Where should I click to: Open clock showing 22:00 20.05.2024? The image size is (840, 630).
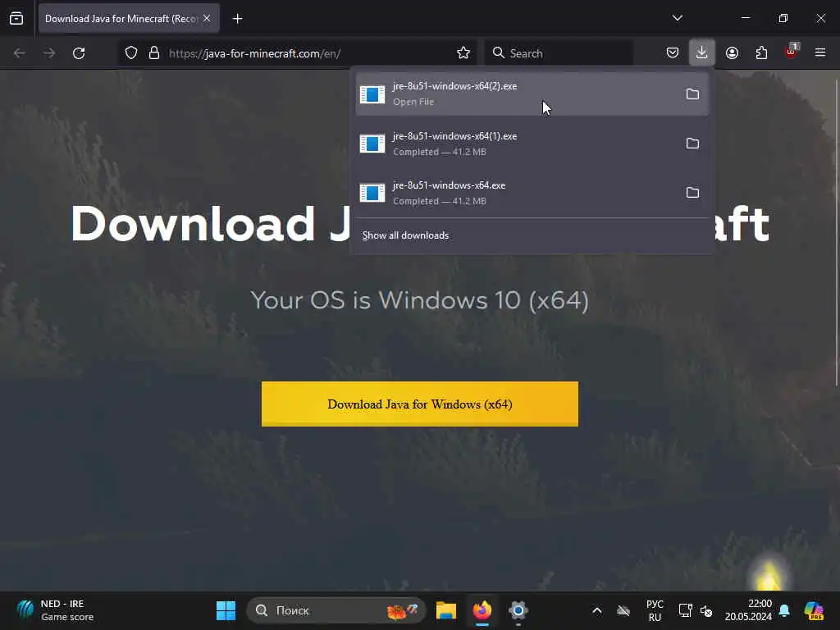748,610
